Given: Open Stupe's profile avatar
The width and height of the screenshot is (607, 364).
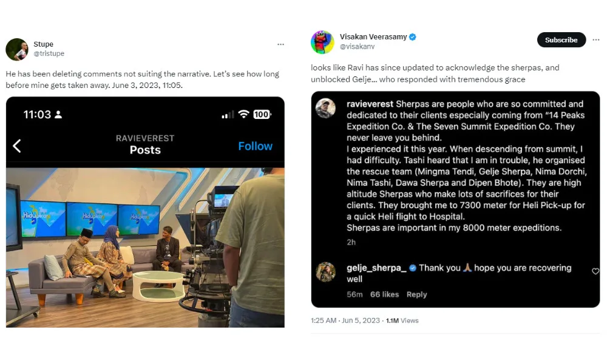Looking at the screenshot, I should coord(17,49).
